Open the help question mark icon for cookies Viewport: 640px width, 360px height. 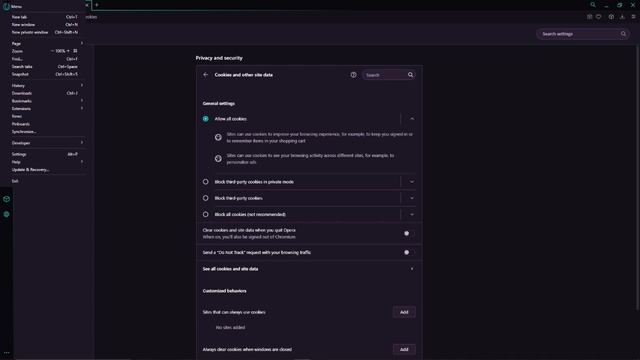[353, 75]
